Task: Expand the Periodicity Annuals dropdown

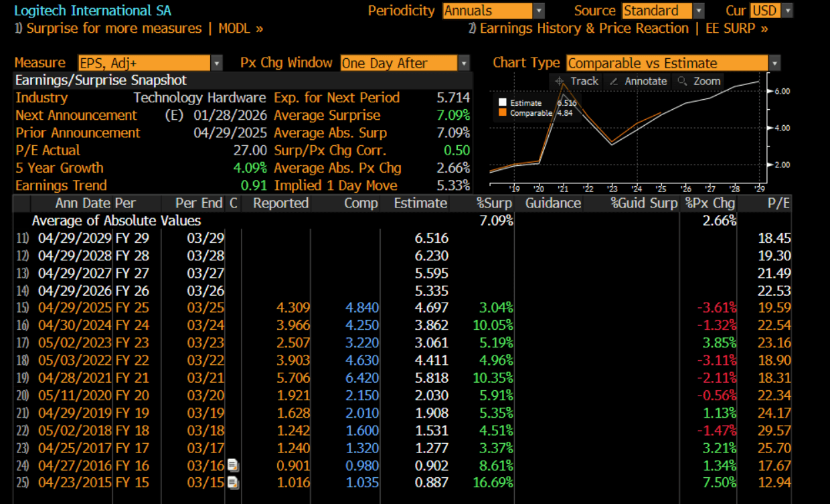Action: pos(538,11)
